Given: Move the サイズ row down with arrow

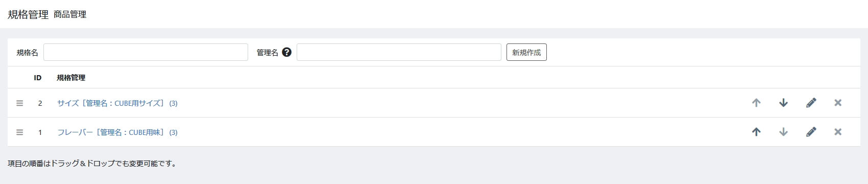Looking at the screenshot, I should [783, 103].
